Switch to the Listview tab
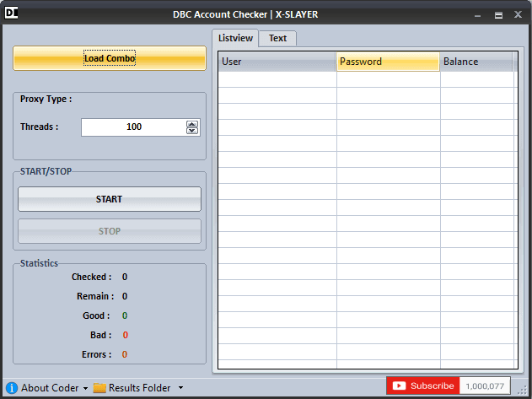Viewport: 532px width, 399px height. (x=235, y=38)
